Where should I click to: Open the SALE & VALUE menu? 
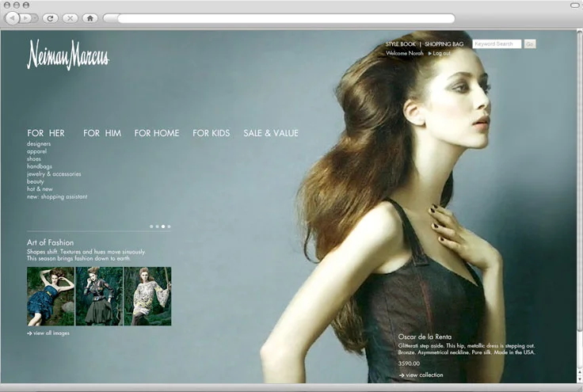[271, 133]
